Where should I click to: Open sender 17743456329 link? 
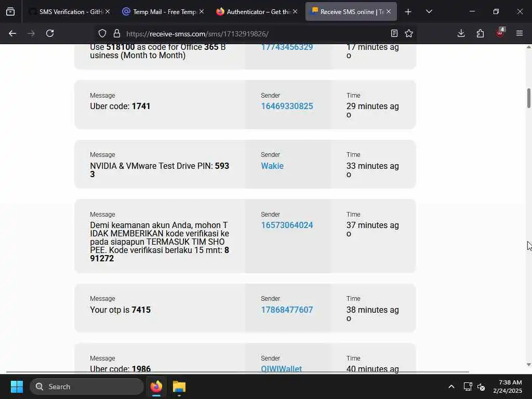(287, 47)
